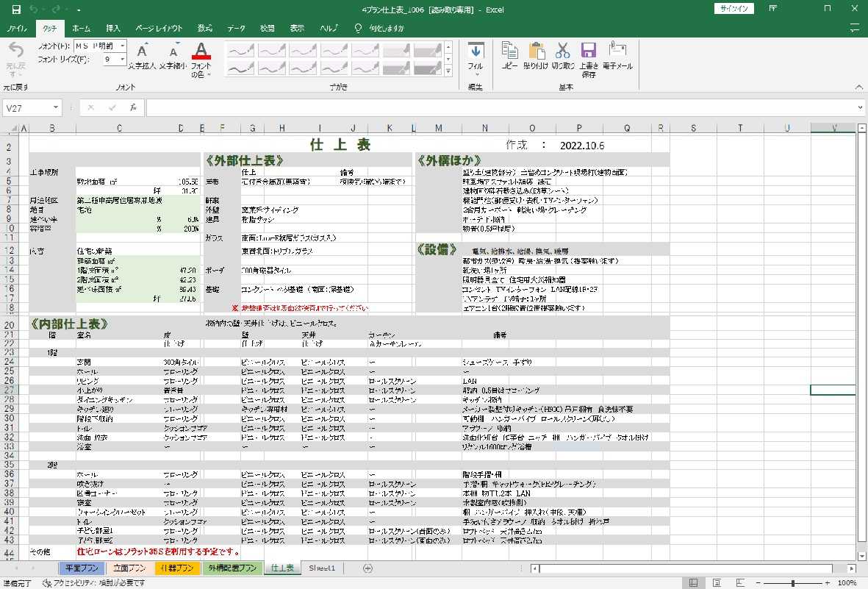Screen dimensions: 868x589
Task: Click the Copy (コピー) icon
Action: click(509, 50)
